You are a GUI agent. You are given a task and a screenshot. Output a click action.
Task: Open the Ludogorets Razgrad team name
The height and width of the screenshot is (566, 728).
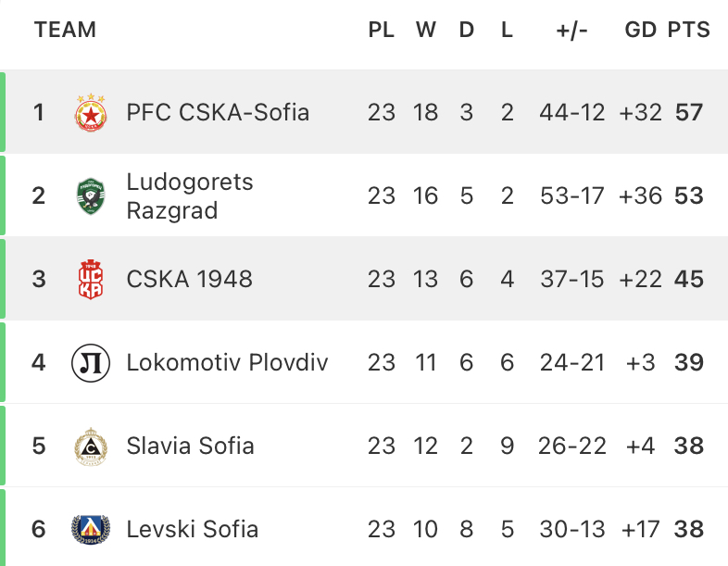pos(190,196)
